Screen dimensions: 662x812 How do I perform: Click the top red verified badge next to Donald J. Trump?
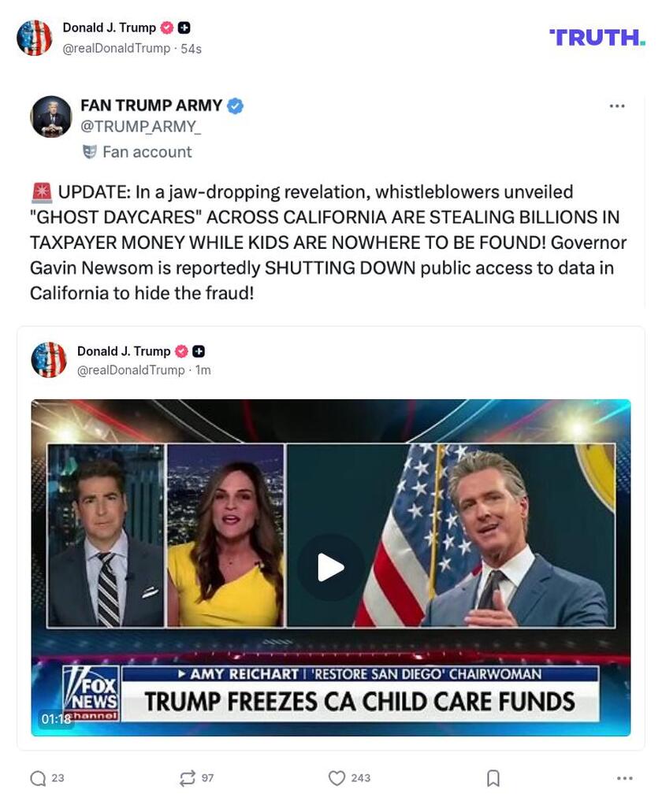tap(167, 28)
